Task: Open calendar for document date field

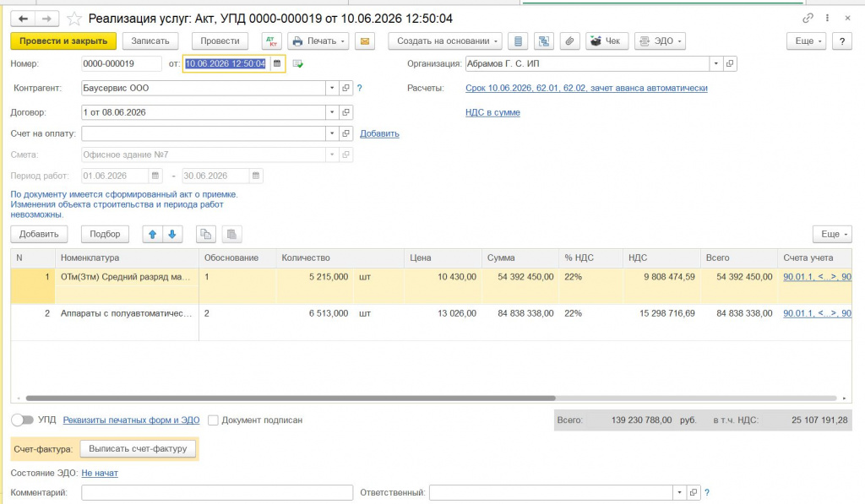Action: click(x=277, y=64)
